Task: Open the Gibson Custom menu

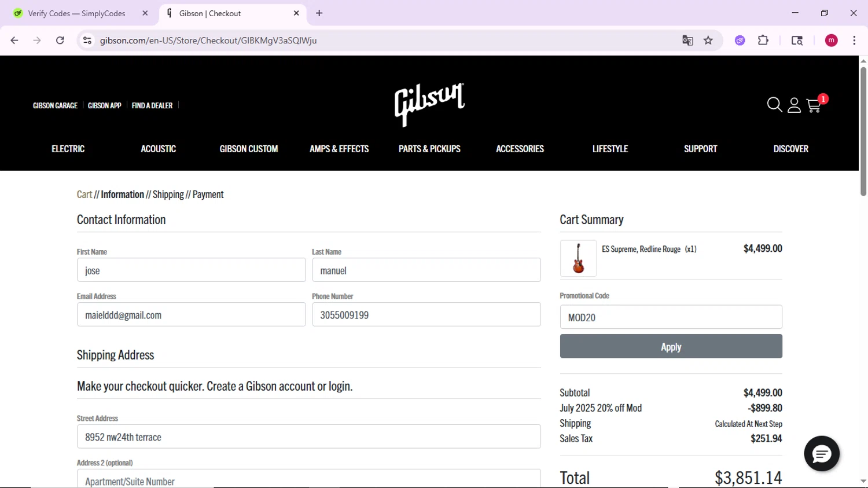Action: 249,149
